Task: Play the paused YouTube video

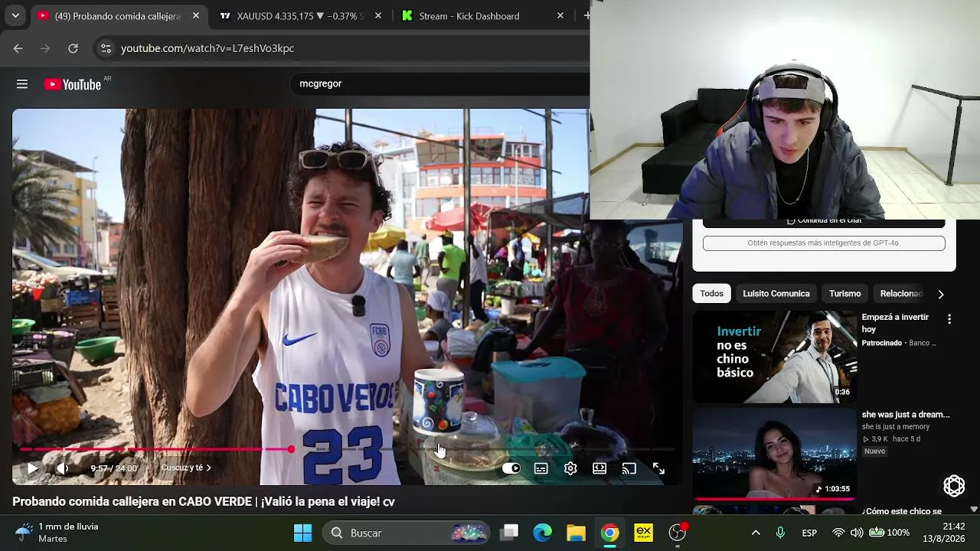Action: pos(32,468)
